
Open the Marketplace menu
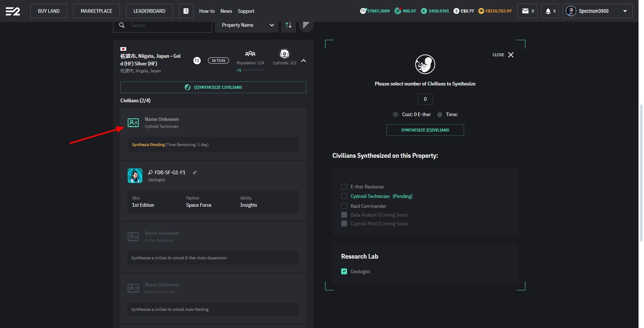(96, 11)
